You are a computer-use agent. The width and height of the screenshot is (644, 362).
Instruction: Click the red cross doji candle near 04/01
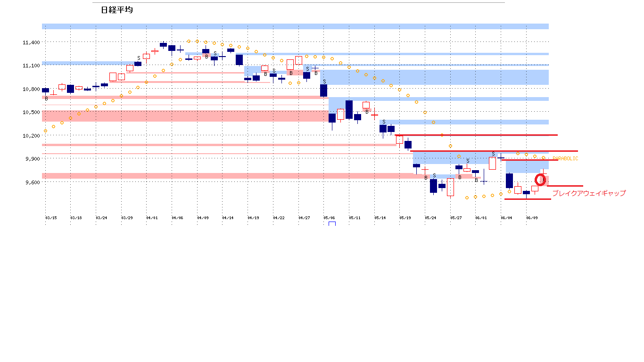pyautogui.click(x=155, y=50)
